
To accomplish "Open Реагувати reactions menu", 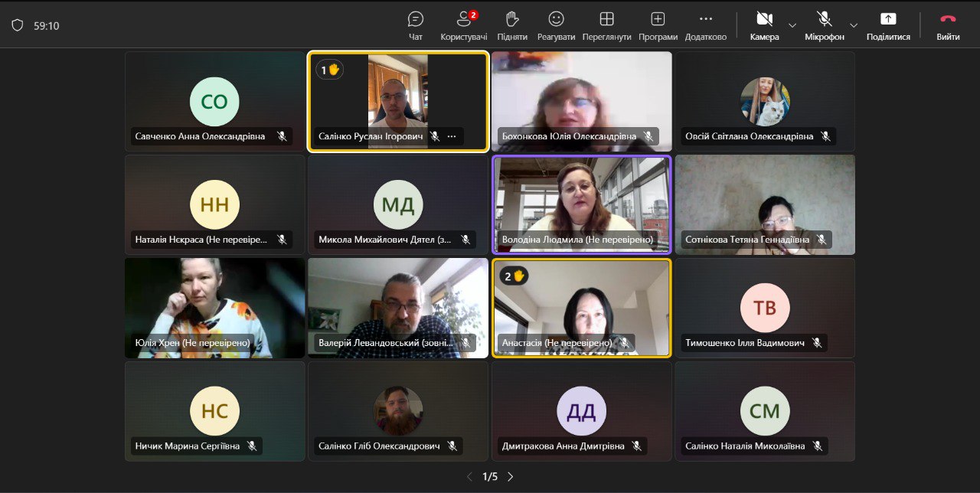I will click(x=556, y=24).
